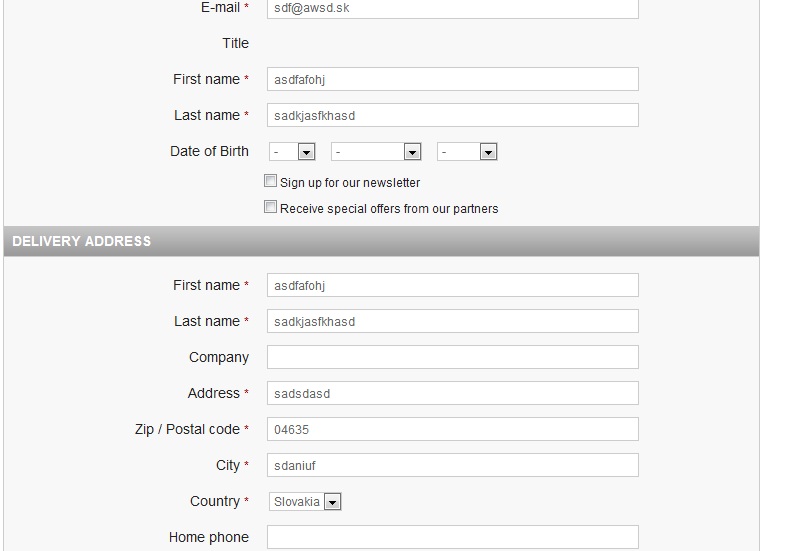Click the empty Company input field

[452, 358]
